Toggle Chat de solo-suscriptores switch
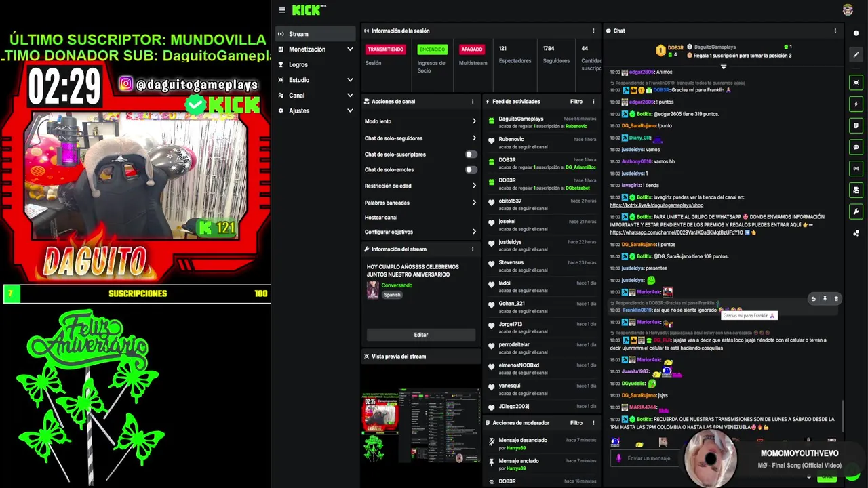868x488 pixels. point(471,154)
